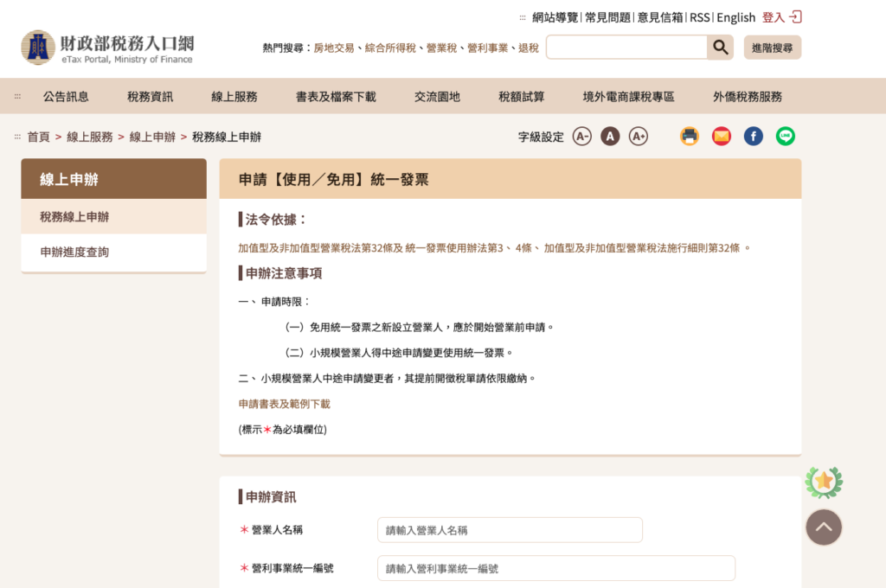Switch to English site link

point(735,17)
